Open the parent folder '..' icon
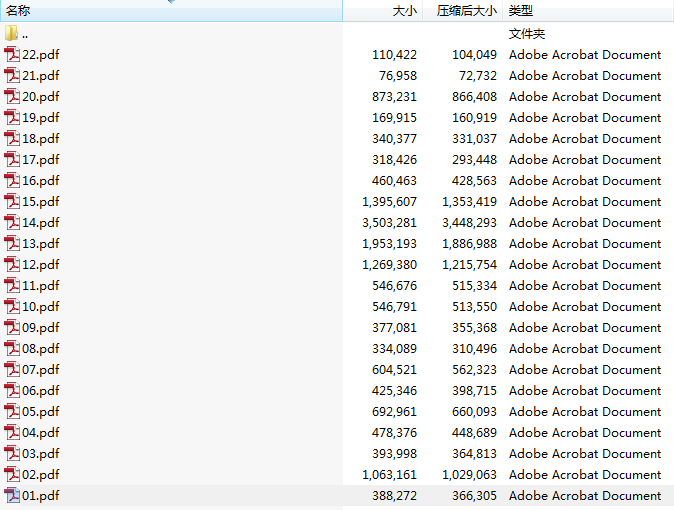Image resolution: width=674 pixels, height=510 pixels. point(12,33)
